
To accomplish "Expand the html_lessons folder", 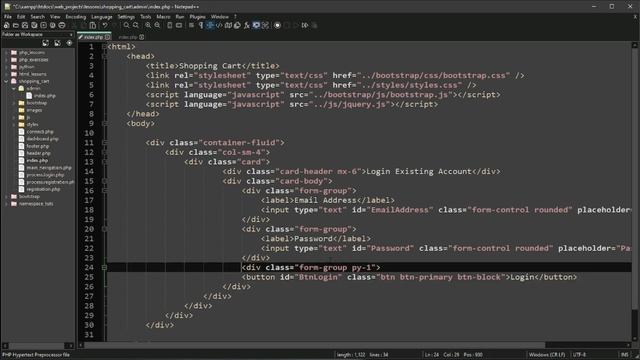I will pos(7,74).
